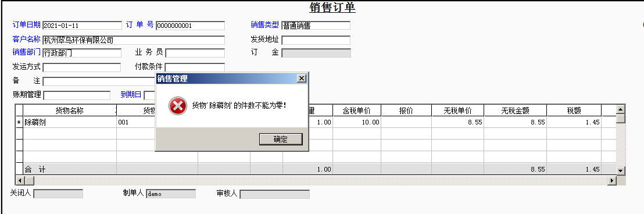Click the row marker asterisk for 除磷剂

[x=19, y=122]
